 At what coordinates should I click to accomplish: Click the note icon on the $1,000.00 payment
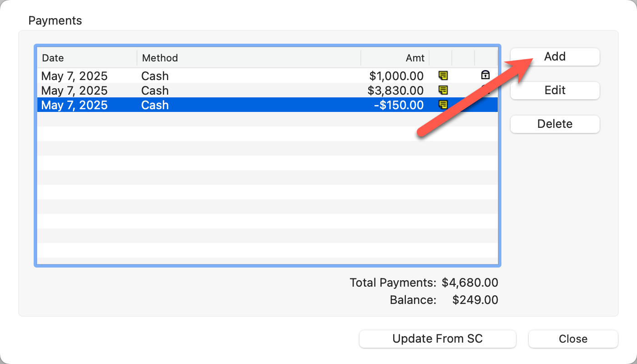[x=443, y=76]
